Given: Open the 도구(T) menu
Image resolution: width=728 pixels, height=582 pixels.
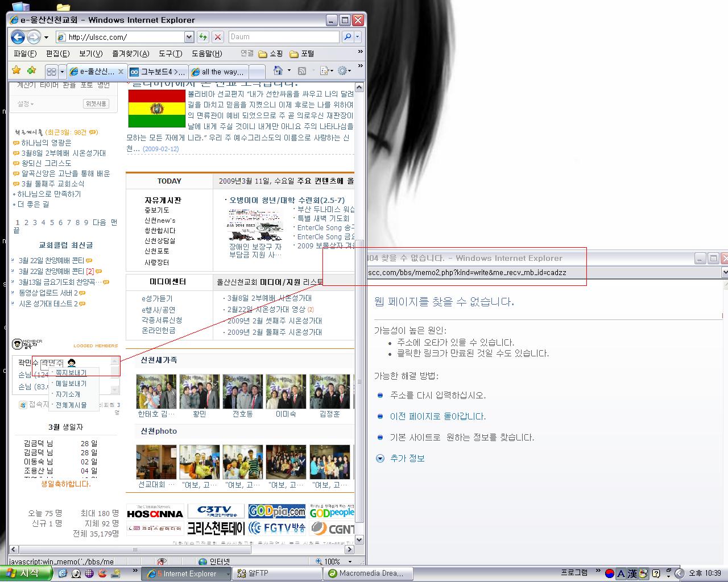Looking at the screenshot, I should pyautogui.click(x=171, y=53).
